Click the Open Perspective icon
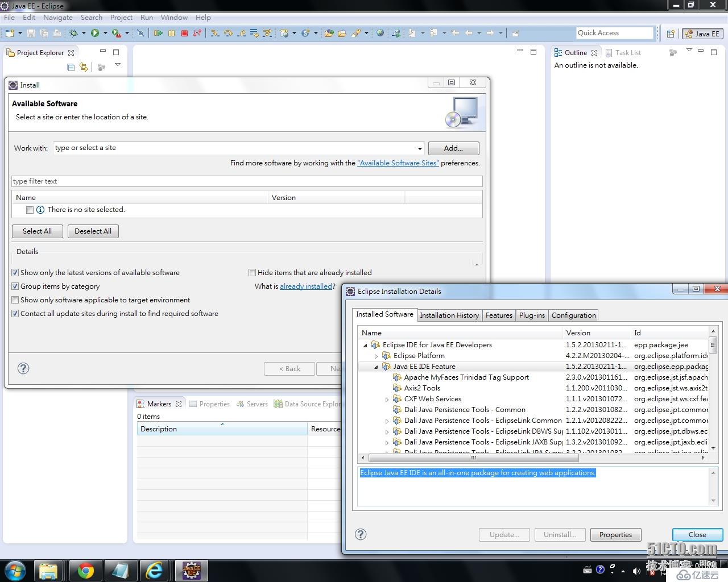728x582 pixels. click(x=671, y=34)
